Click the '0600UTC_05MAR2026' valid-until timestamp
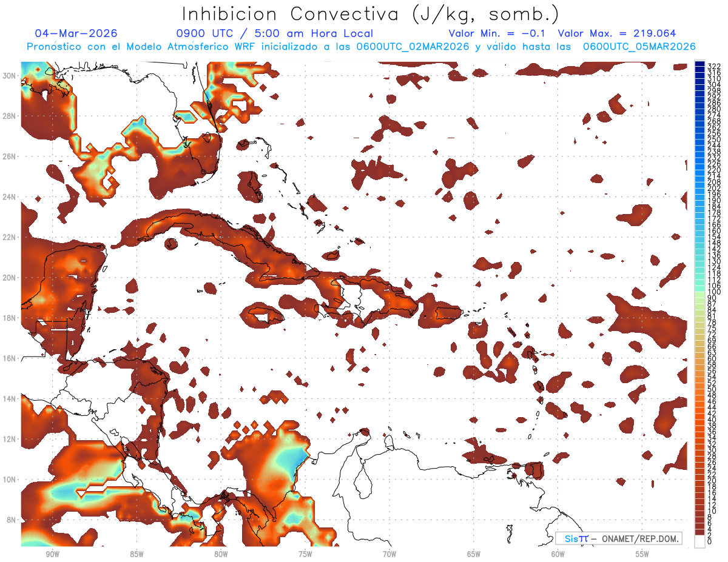The width and height of the screenshot is (728, 562). click(x=639, y=47)
